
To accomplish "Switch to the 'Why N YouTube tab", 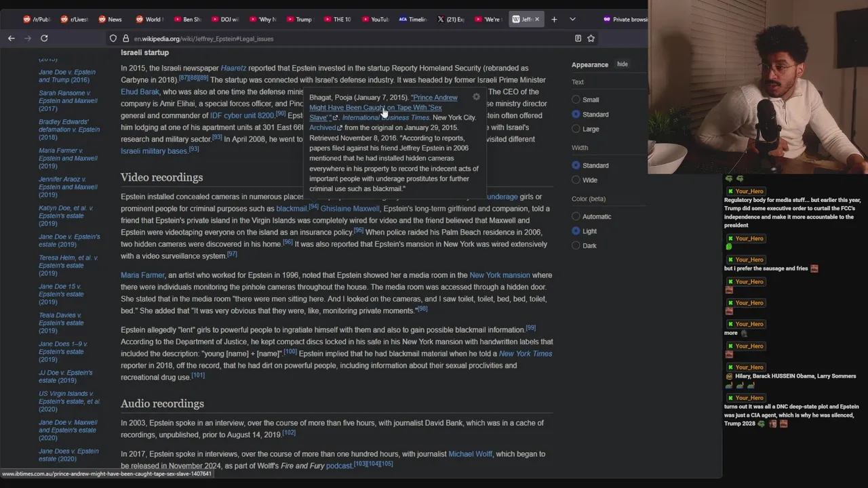I will [262, 19].
